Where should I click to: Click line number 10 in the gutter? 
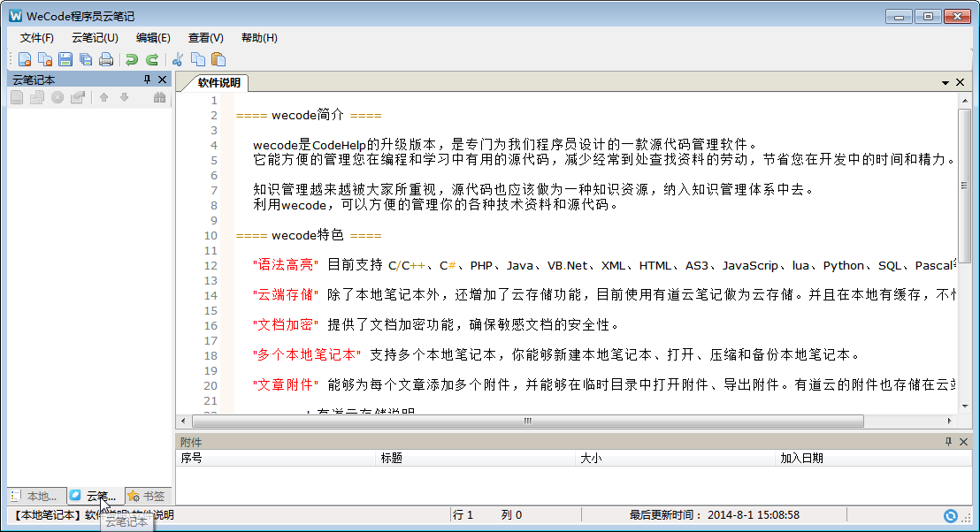211,235
